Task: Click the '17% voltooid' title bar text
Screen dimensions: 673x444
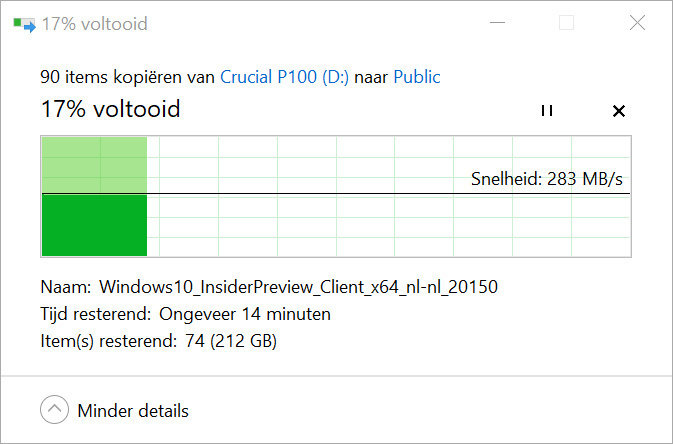Action: (94, 23)
